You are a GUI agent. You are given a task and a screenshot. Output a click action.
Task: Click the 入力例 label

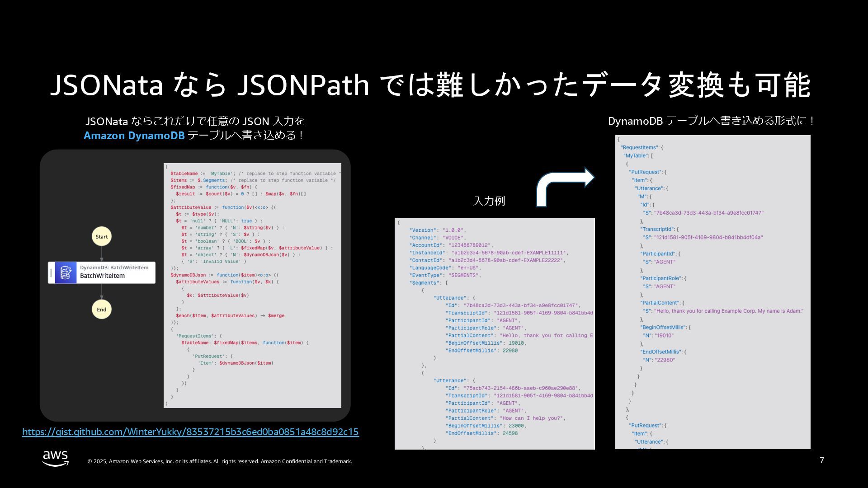[x=489, y=201]
